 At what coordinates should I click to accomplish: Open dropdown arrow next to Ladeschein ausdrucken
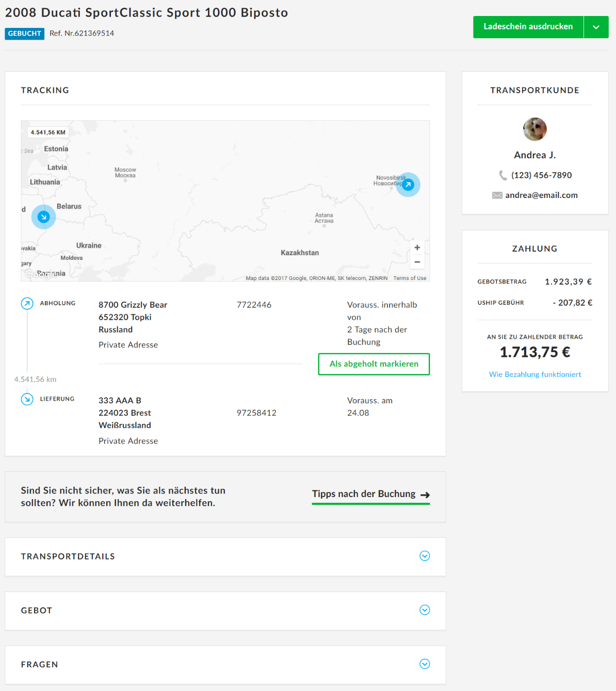(596, 27)
